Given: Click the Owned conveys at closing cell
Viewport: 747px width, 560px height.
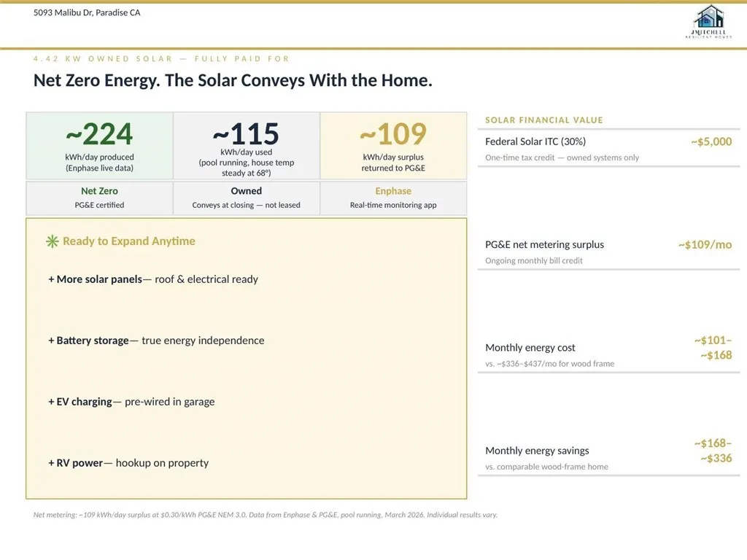Looking at the screenshot, I should [247, 198].
